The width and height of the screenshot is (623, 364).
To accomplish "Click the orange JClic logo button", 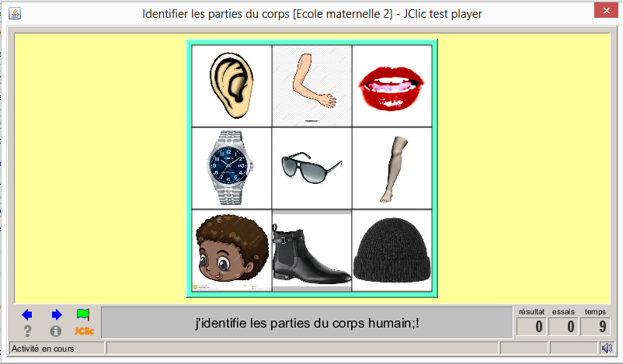I will (84, 331).
